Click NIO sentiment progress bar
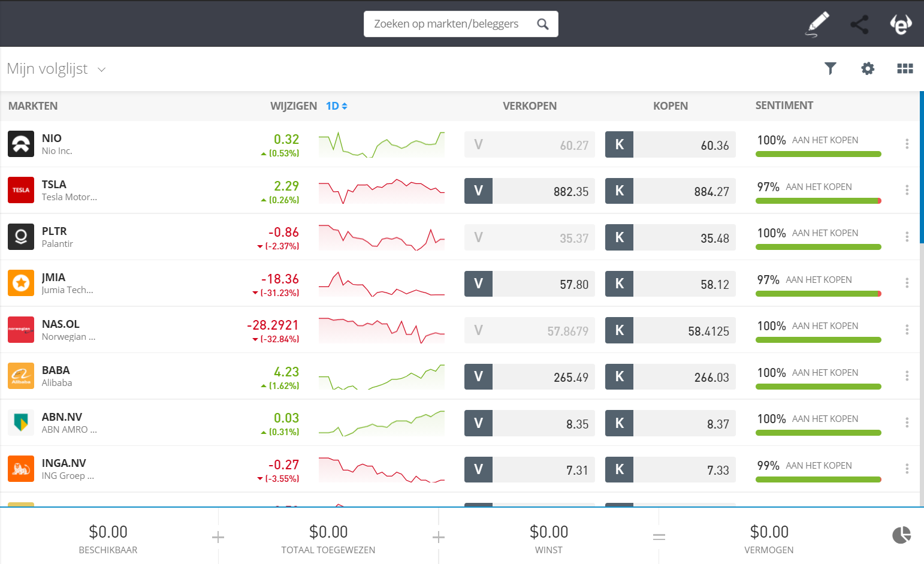The width and height of the screenshot is (924, 564). [x=819, y=154]
